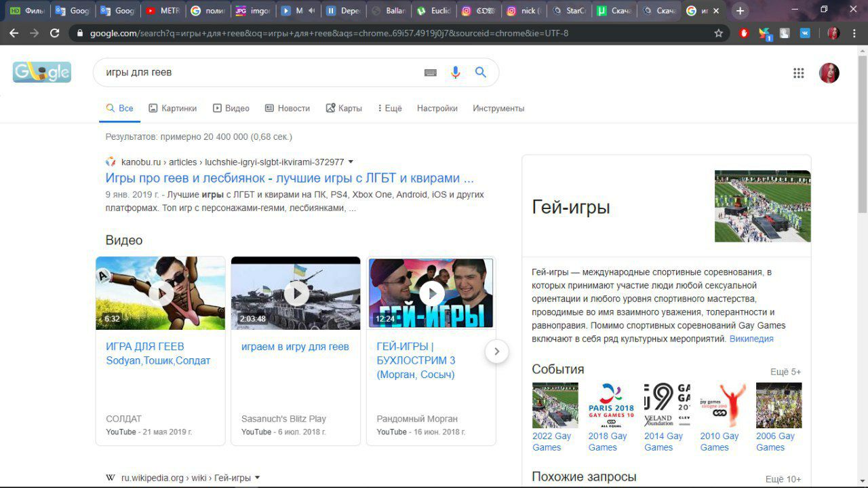This screenshot has width=868, height=488.
Task: Play the ГЕЙ-ИГРЫ БУХЛОСТРИМ 3 video
Action: pyautogui.click(x=431, y=293)
